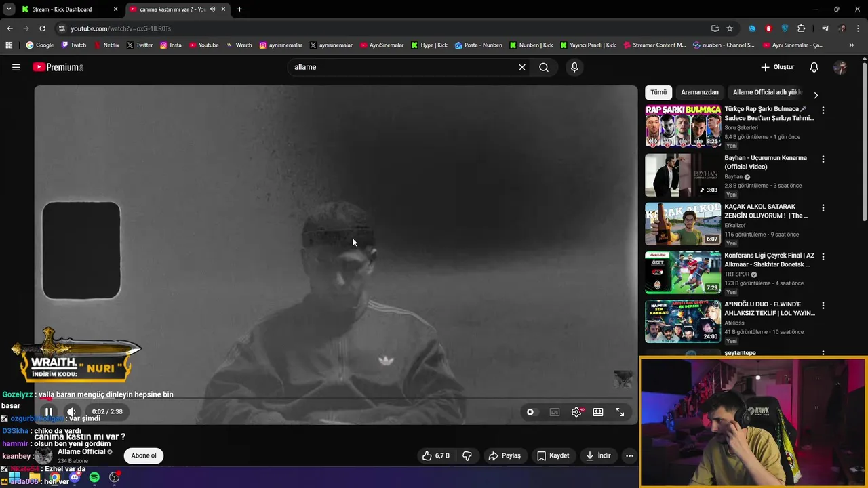868x488 pixels.
Task: Switch to theater mode in the player
Action: pyautogui.click(x=598, y=412)
